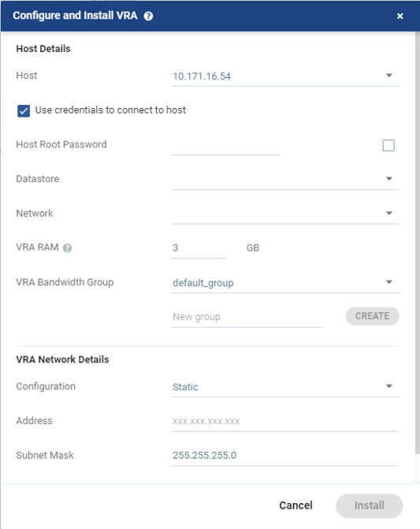Click the Address input field
The image size is (420, 529).
pyautogui.click(x=284, y=421)
